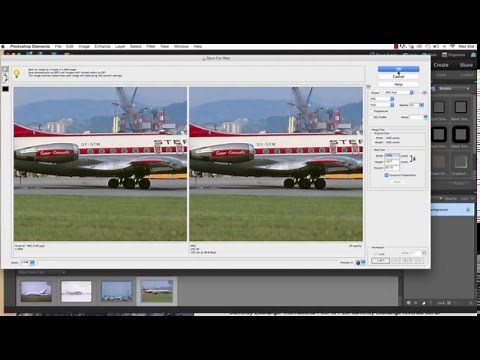480x360 pixels.
Task: Click the Background layer lock icon
Action: pos(468,210)
